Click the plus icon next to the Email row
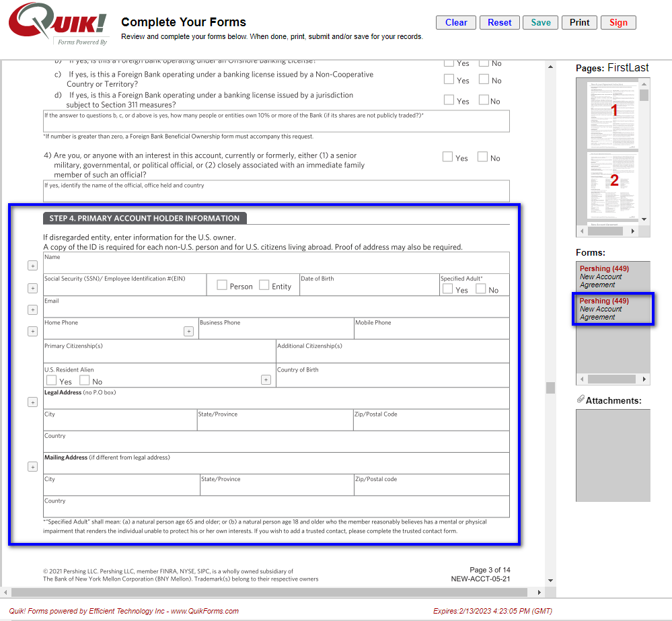 tap(32, 309)
